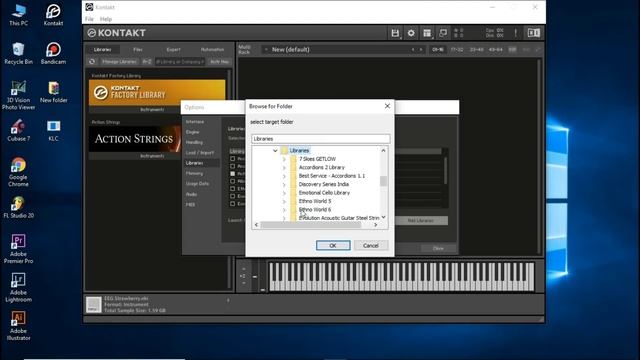This screenshot has height=360, width=640.
Task: Click the Manage Libraries button
Action: point(119,62)
